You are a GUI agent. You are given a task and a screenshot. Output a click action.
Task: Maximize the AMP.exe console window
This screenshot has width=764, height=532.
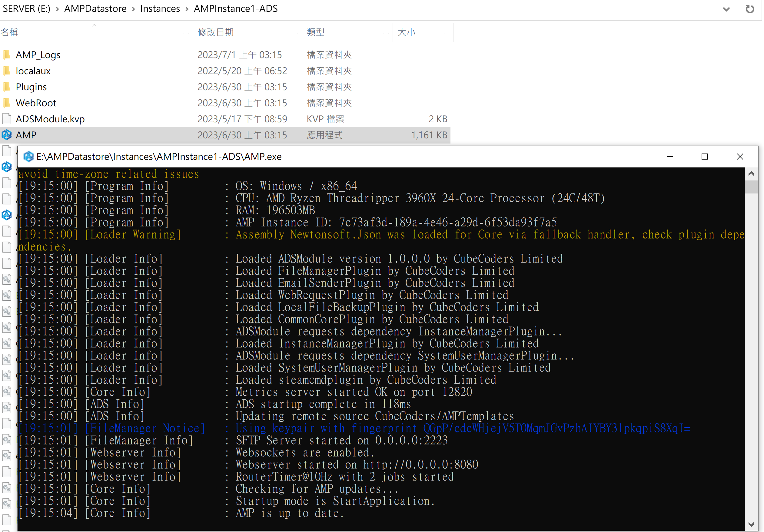click(x=704, y=156)
